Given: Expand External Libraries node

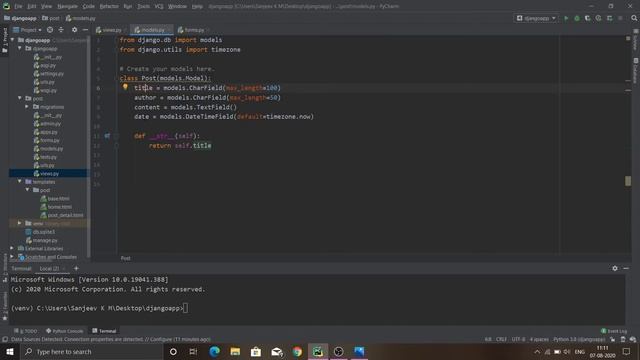Looking at the screenshot, I should click(12, 248).
